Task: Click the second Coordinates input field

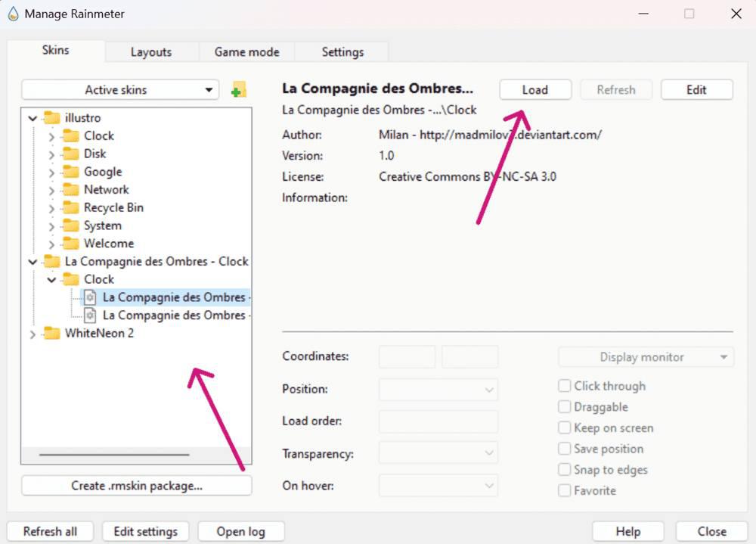Action: pyautogui.click(x=470, y=357)
